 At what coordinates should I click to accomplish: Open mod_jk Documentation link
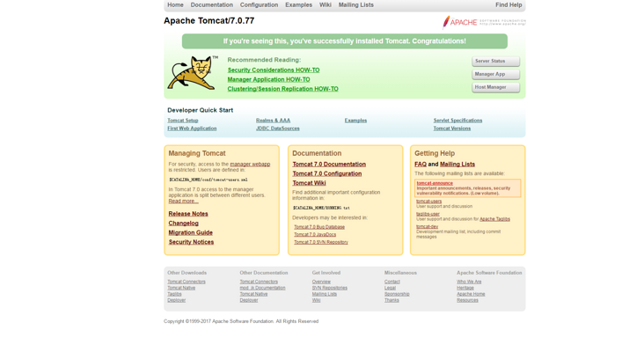[262, 288]
